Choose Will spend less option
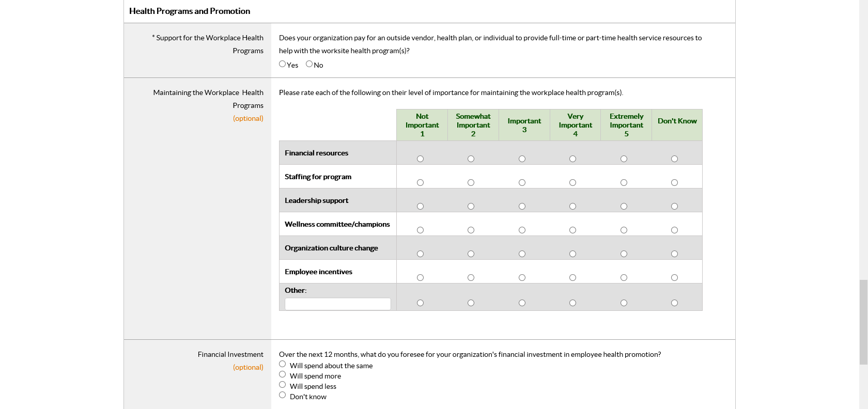868x409 pixels. click(x=282, y=385)
